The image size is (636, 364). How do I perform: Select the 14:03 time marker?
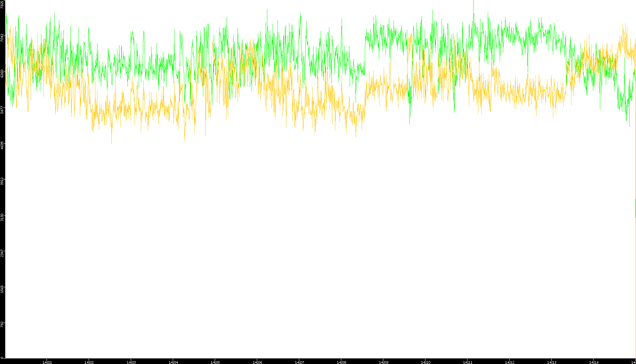[x=131, y=362]
